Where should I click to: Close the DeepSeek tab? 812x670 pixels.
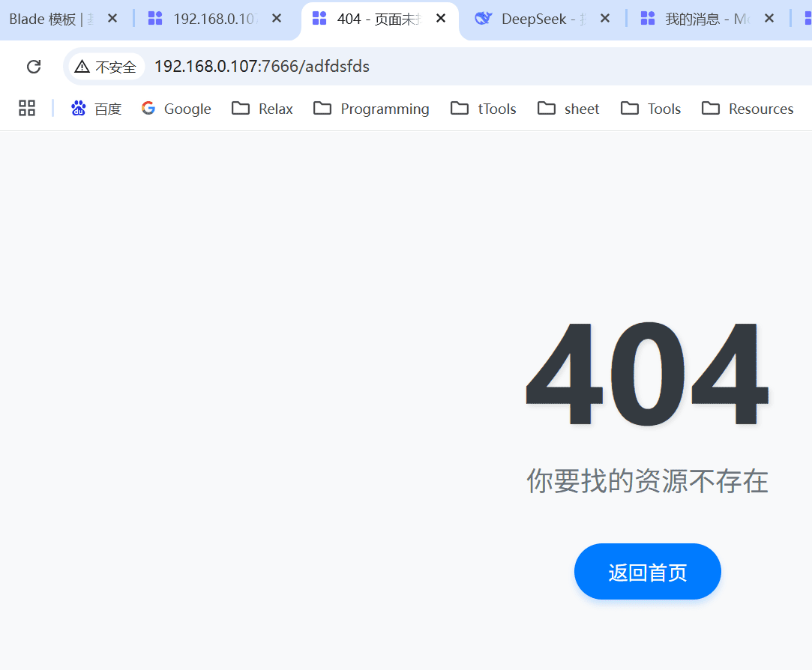coord(605,19)
